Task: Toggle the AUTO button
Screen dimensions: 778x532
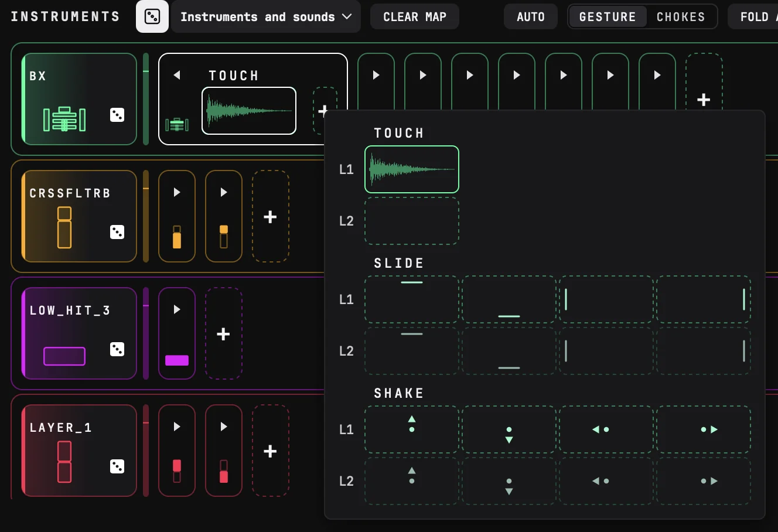Action: click(x=531, y=16)
